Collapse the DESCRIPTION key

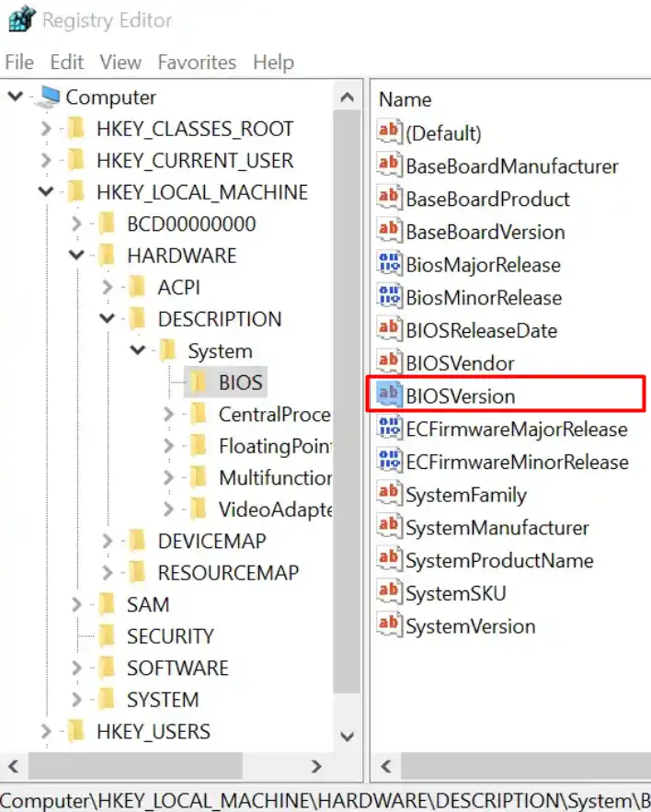tap(108, 319)
